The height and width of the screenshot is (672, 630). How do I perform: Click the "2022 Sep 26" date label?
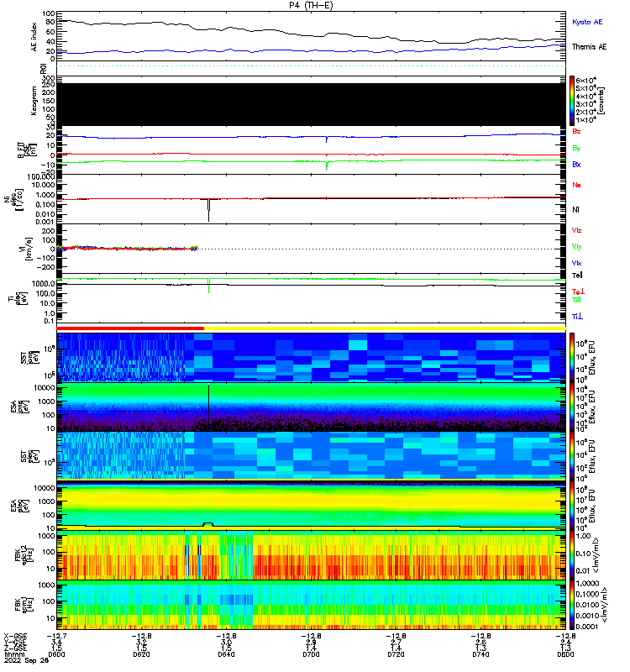27,660
